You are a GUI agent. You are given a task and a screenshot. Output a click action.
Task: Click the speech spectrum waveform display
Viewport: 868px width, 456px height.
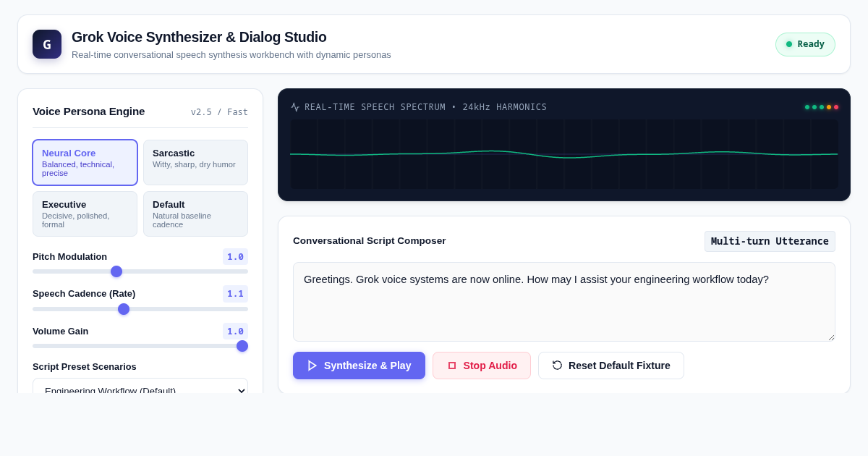pos(564,154)
